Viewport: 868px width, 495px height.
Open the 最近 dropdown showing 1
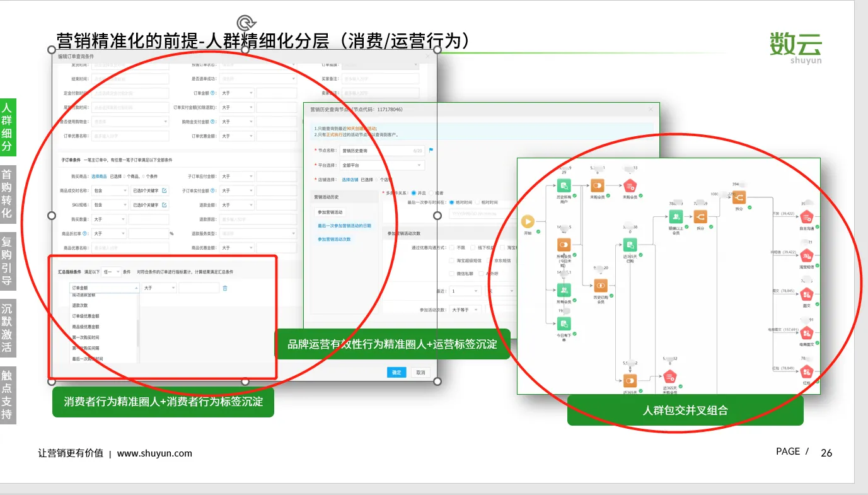coord(465,291)
